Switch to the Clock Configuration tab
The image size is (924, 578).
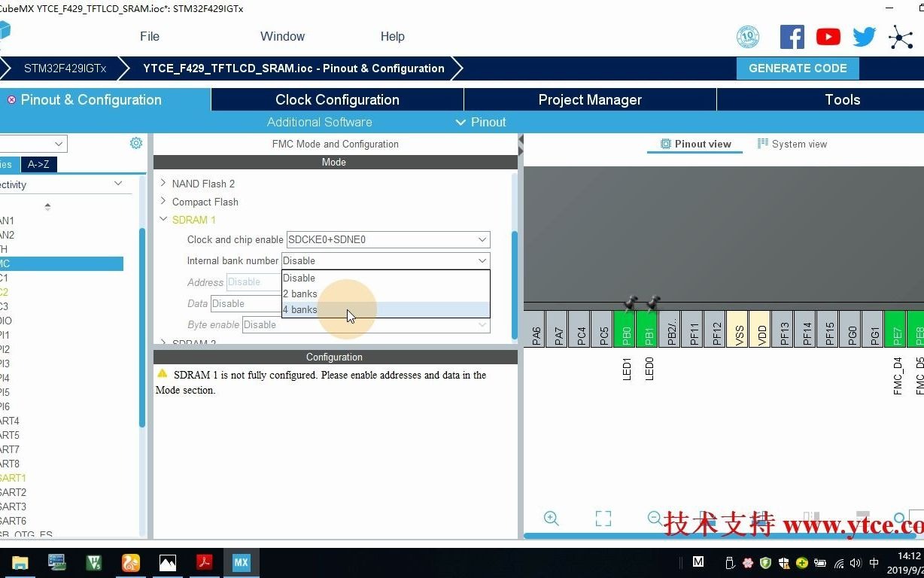336,99
